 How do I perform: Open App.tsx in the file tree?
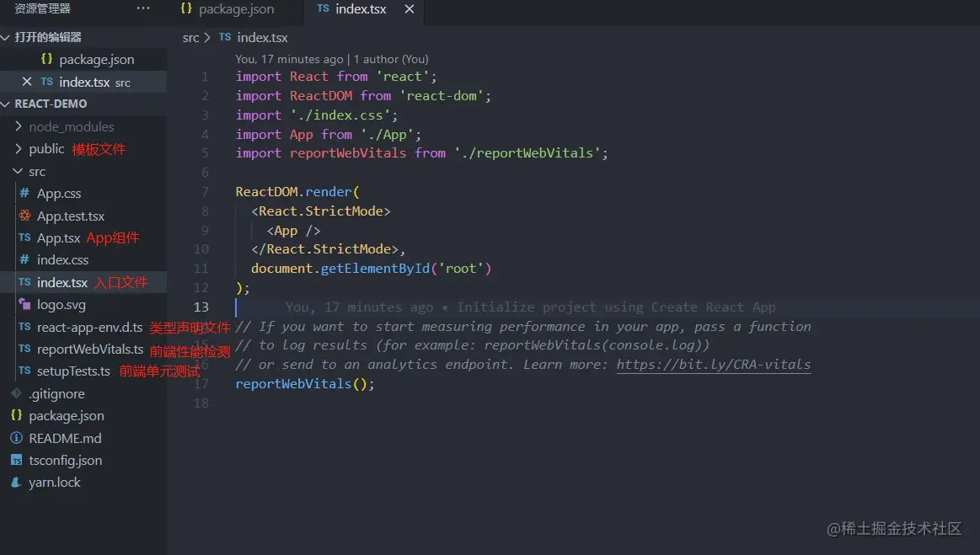coord(58,238)
